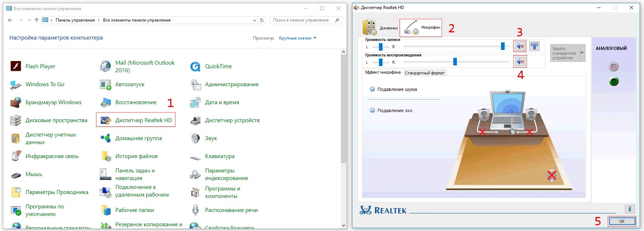Screen dimensions: 644x231
Task: Switch to the Динамики tab
Action: pyautogui.click(x=380, y=28)
